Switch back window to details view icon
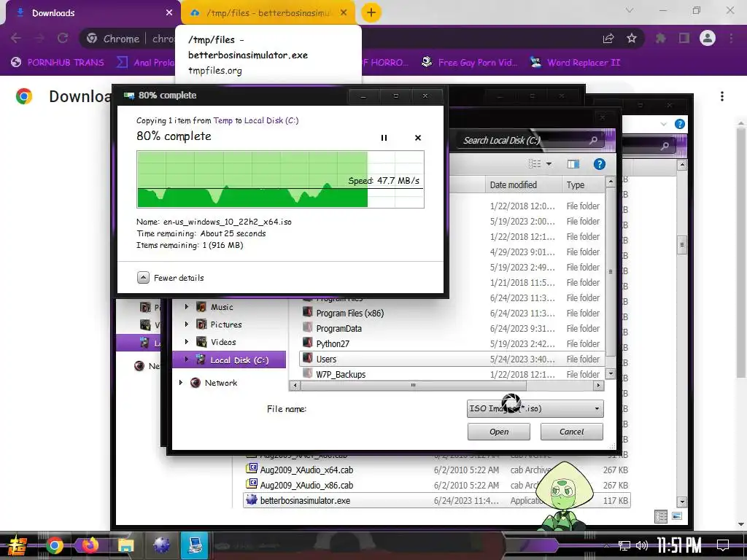This screenshot has height=560, width=747. [661, 517]
